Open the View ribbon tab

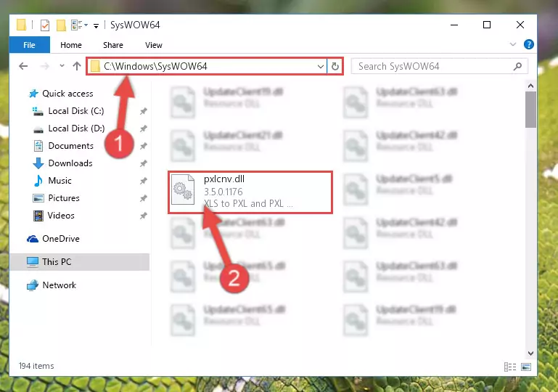point(153,45)
